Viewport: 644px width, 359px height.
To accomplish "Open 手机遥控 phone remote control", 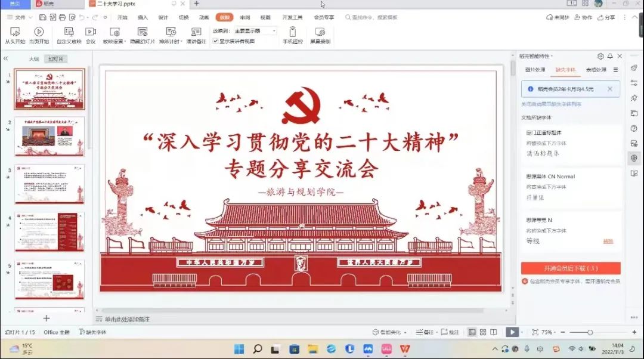I will point(292,35).
